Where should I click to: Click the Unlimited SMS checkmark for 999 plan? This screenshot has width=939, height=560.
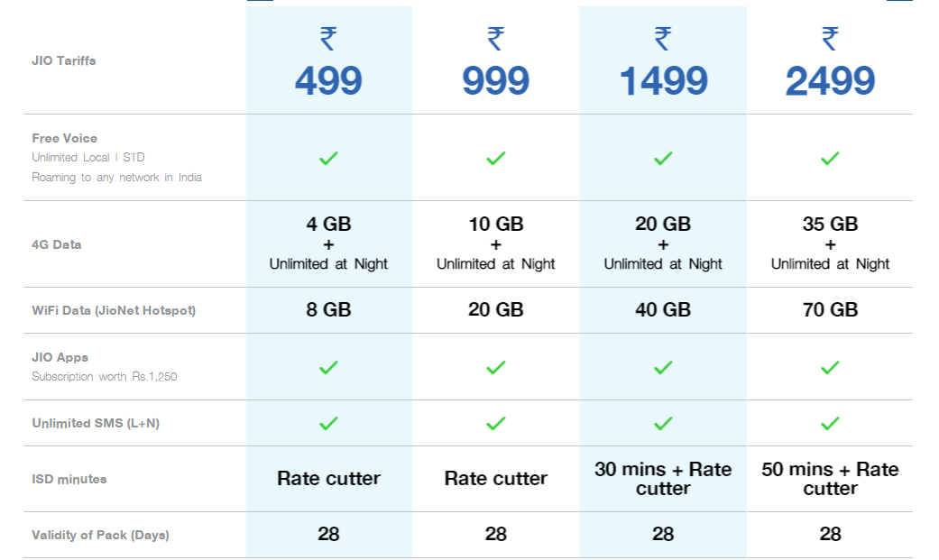click(495, 423)
